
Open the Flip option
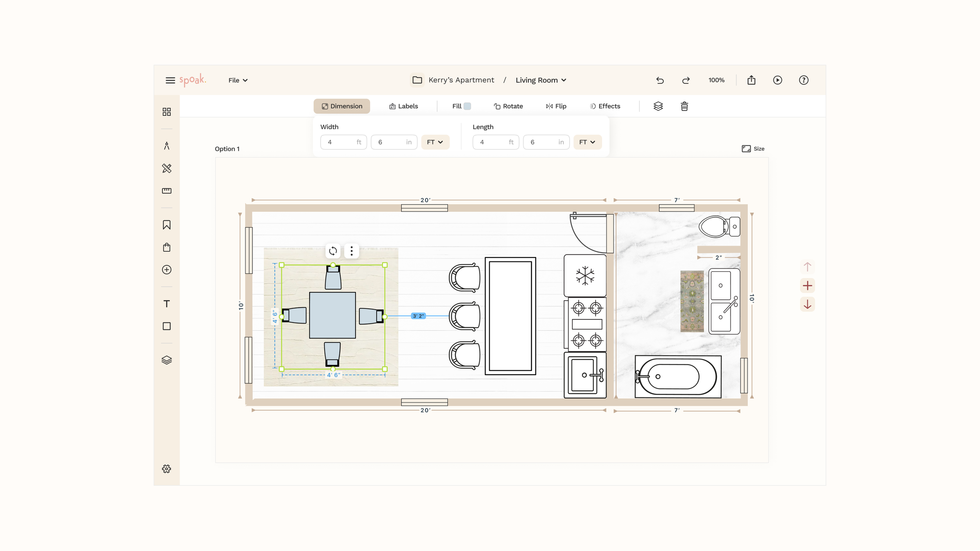tap(556, 106)
